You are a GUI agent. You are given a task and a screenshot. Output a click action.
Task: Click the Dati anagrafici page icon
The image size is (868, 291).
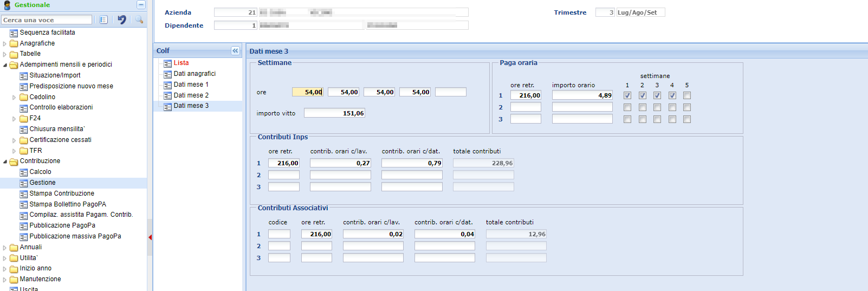168,74
